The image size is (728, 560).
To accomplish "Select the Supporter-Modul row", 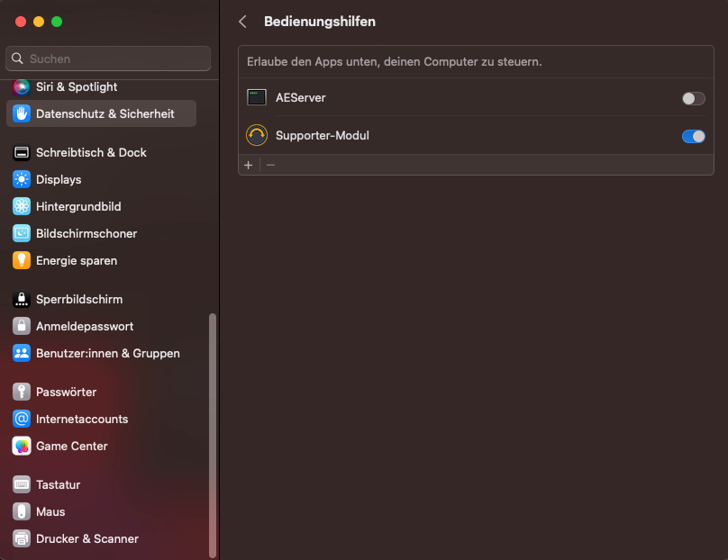I will point(450,136).
